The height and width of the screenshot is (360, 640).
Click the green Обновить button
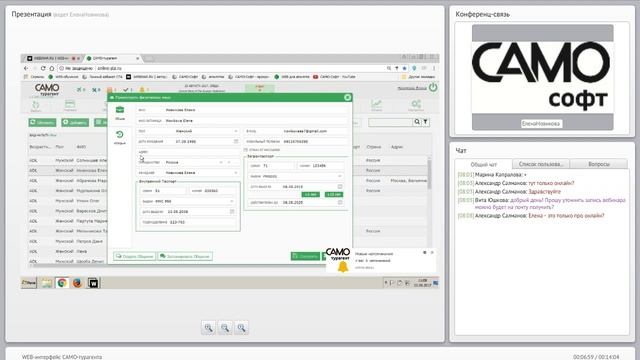42,122
